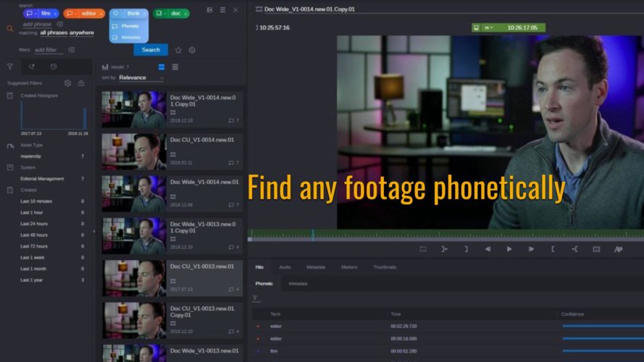644x362 pixels.
Task: Open the saved searches icon tab
Action: point(32,67)
